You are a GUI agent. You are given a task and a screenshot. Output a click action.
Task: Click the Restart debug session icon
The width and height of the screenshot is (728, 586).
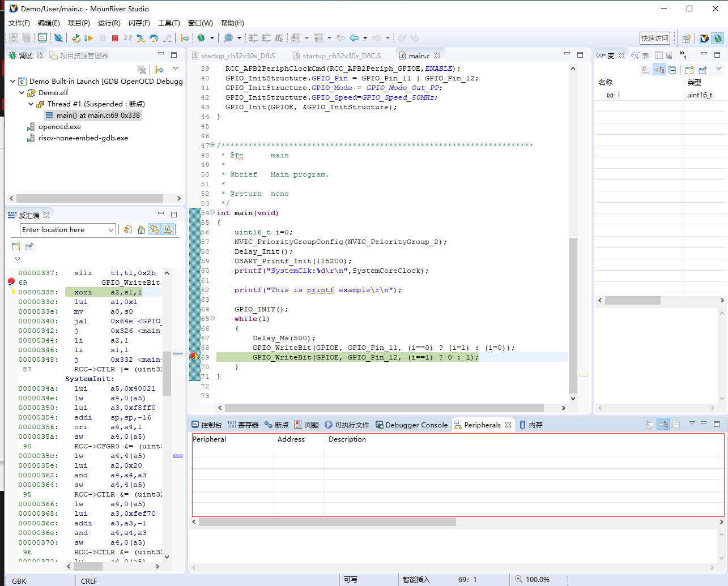pyautogui.click(x=76, y=38)
